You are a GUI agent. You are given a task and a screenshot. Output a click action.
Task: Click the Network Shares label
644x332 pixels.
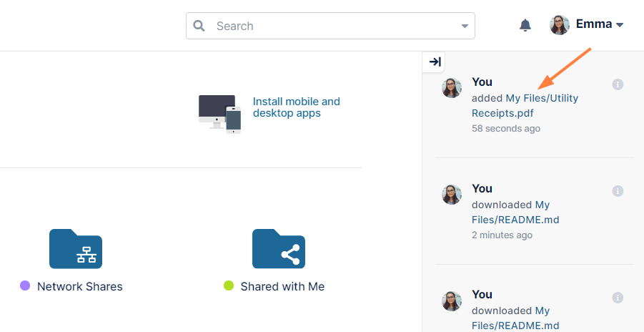click(x=80, y=286)
